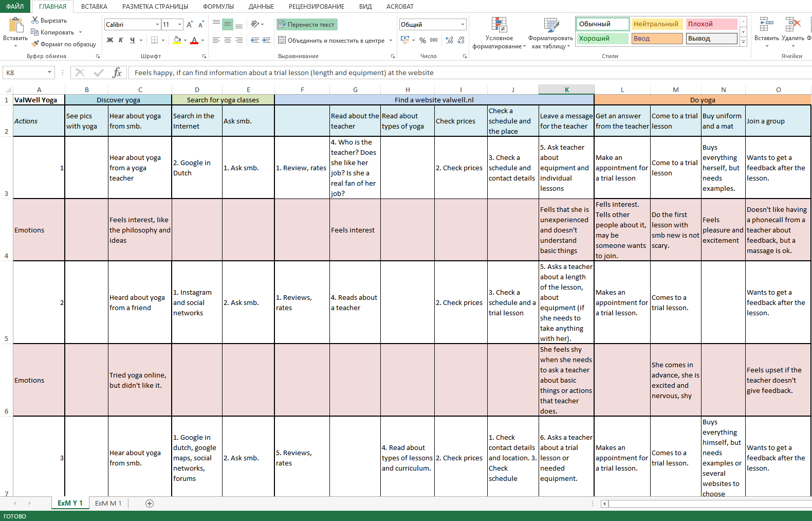Open the Copy (Копировать) dropdown arrow
812x521 pixels.
pos(80,32)
